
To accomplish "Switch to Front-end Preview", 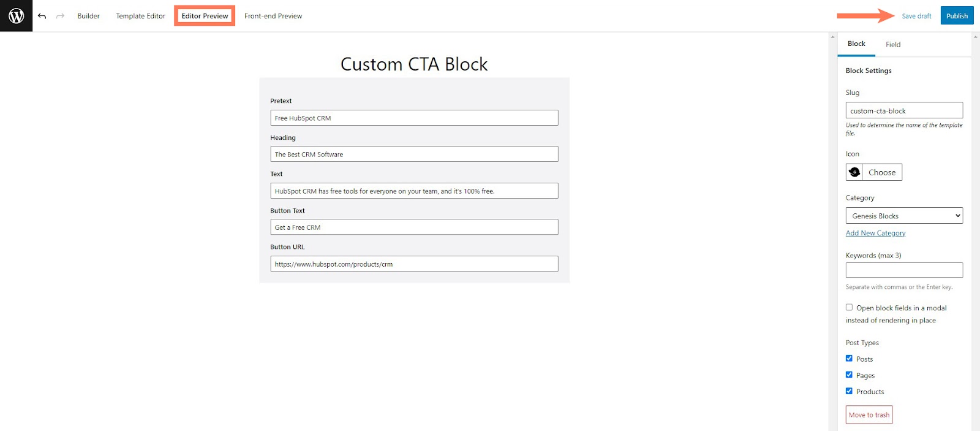I will [x=273, y=16].
